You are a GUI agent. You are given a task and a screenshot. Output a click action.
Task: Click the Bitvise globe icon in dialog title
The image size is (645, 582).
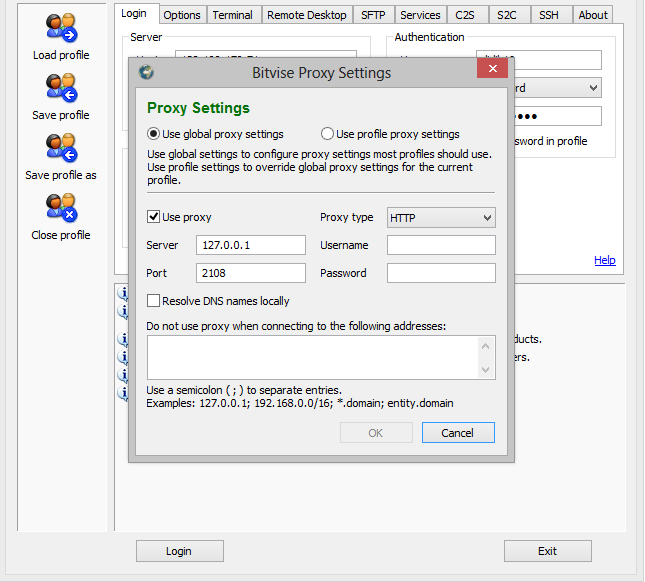coord(146,72)
